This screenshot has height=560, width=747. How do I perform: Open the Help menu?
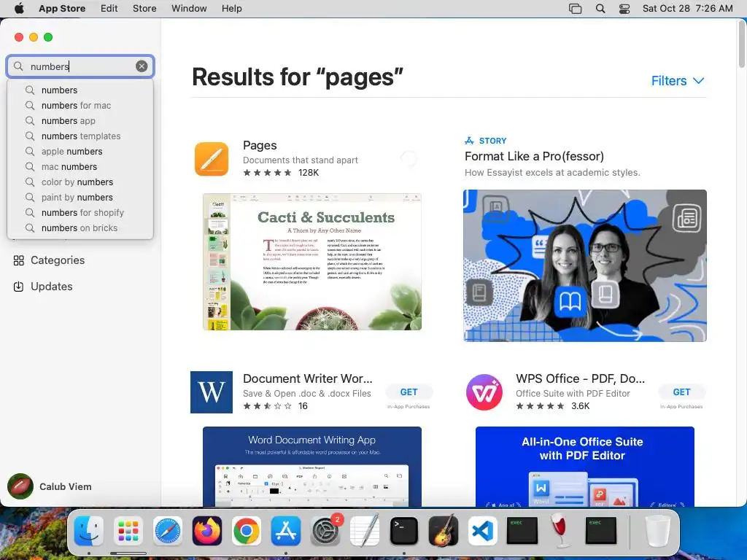231,9
